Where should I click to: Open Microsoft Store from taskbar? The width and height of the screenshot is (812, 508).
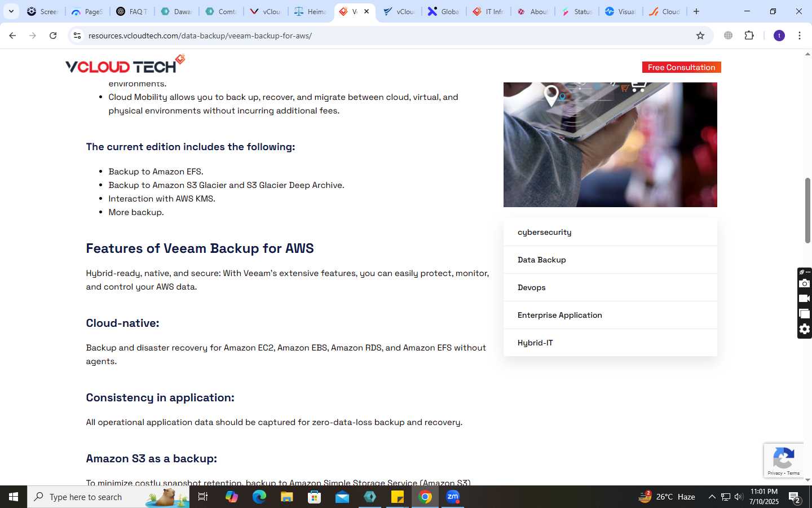[x=314, y=497]
